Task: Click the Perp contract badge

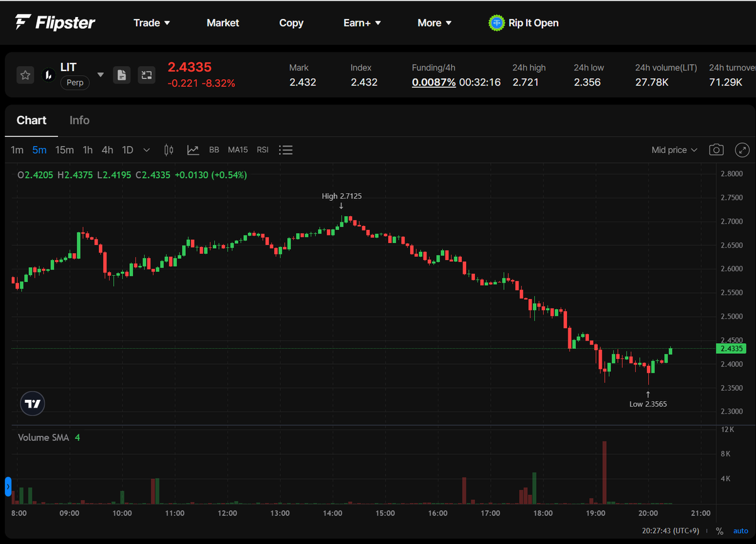Action: point(75,82)
